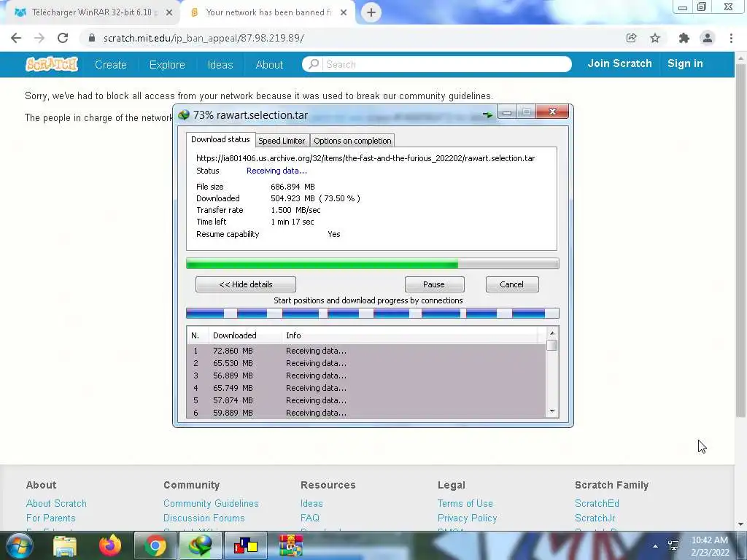Select connection row 3 with 56.889 MB
Screen dimensions: 747x560
click(366, 376)
